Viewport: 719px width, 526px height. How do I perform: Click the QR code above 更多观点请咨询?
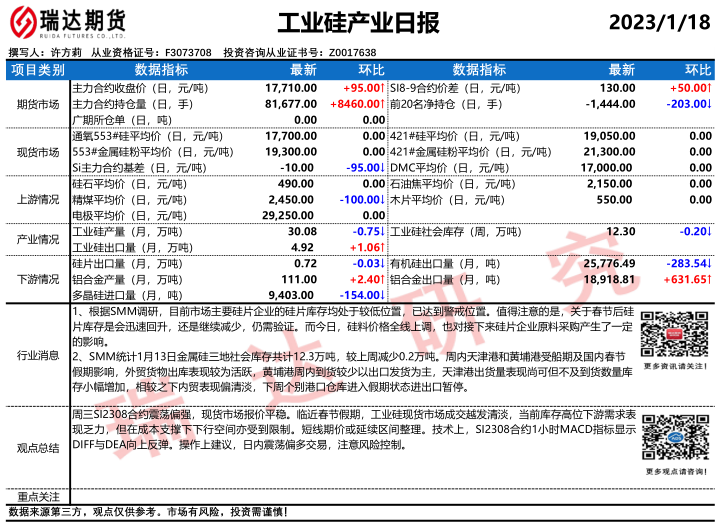pyautogui.click(x=668, y=437)
